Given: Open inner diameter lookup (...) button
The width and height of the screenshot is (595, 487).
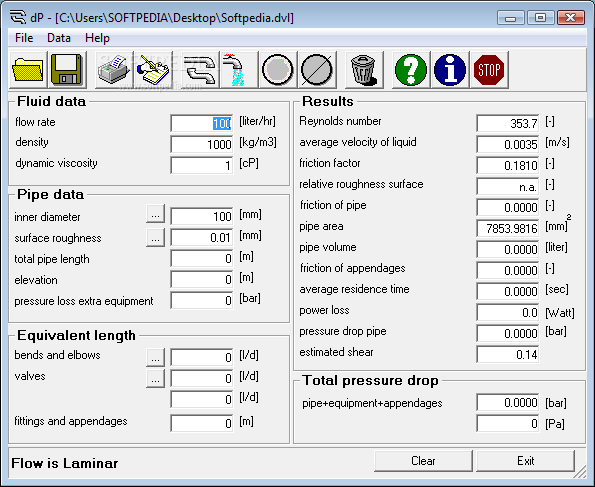Looking at the screenshot, I should click(x=155, y=214).
